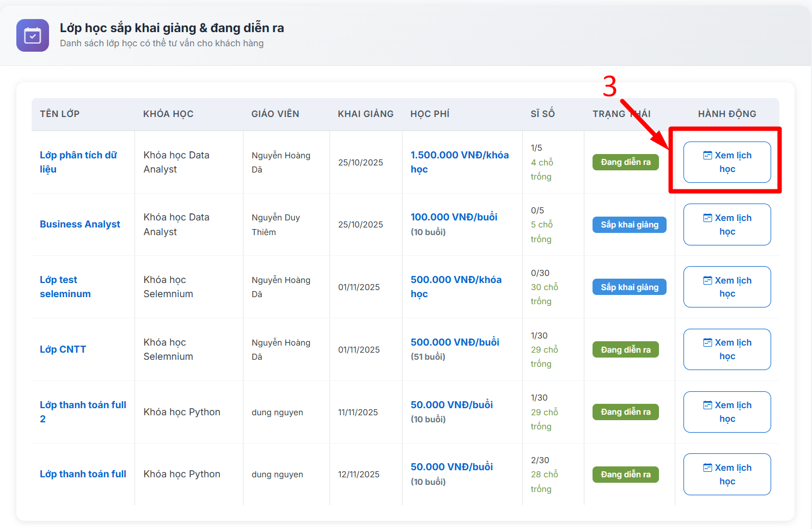Open schedule for Lớp phân tích dữ liệu

[726, 162]
